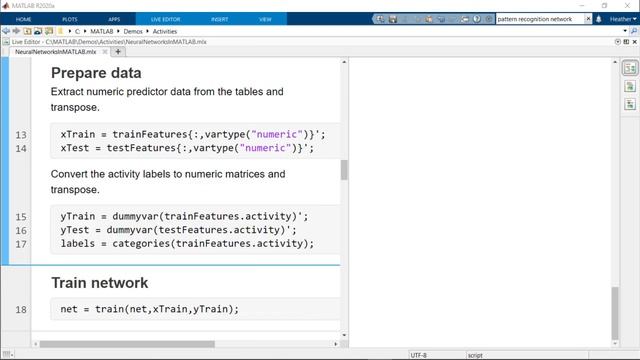Image resolution: width=640 pixels, height=360 pixels.
Task: Click the Prepare data heading
Action: tap(96, 73)
